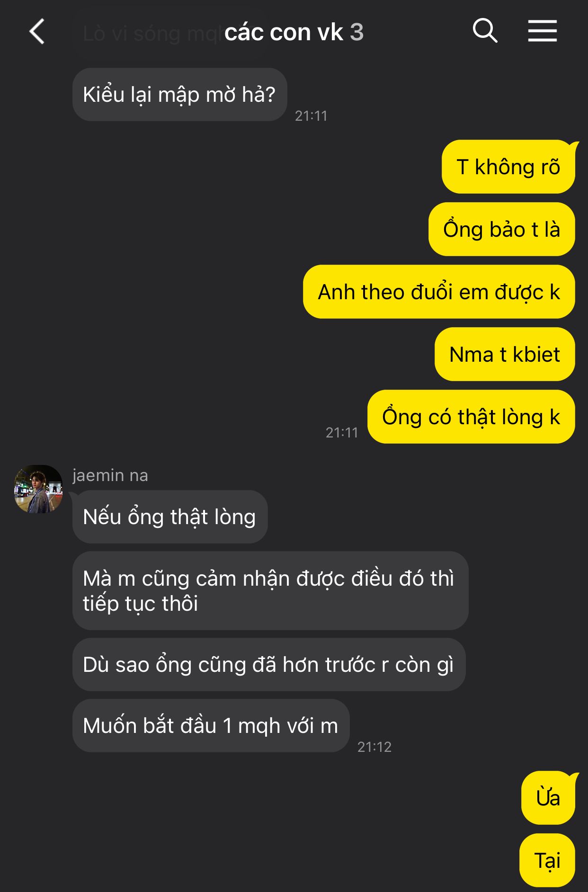Tap the "Muốn bắt đầu 1 mqh với m" message
This screenshot has width=588, height=892.
pyautogui.click(x=211, y=725)
